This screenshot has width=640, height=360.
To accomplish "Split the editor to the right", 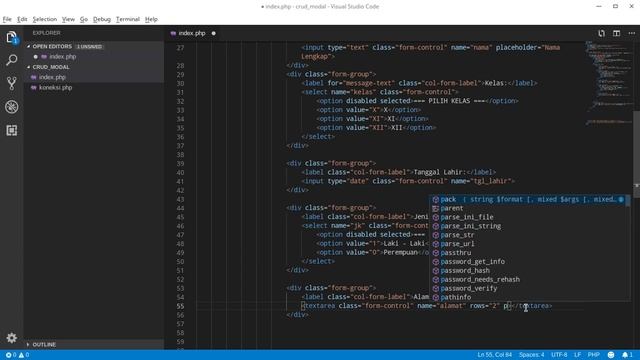I will 616,33.
